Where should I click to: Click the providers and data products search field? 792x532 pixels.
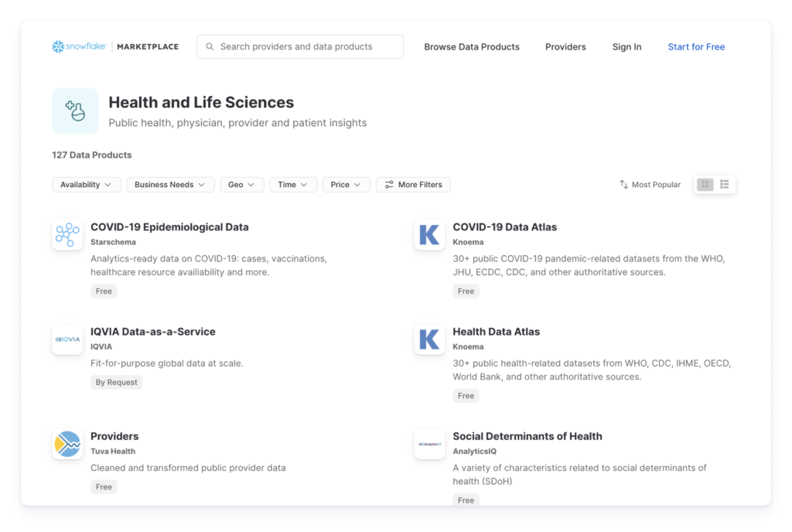tap(300, 46)
